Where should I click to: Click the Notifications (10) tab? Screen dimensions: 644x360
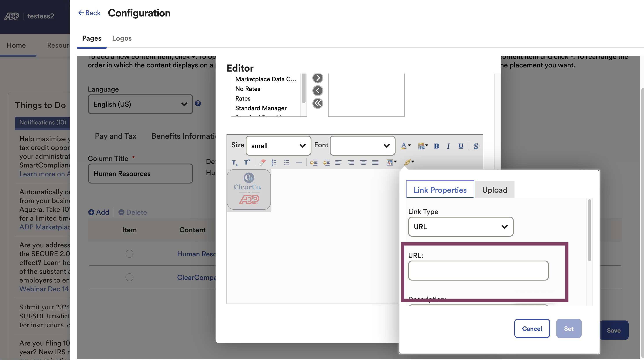(43, 122)
